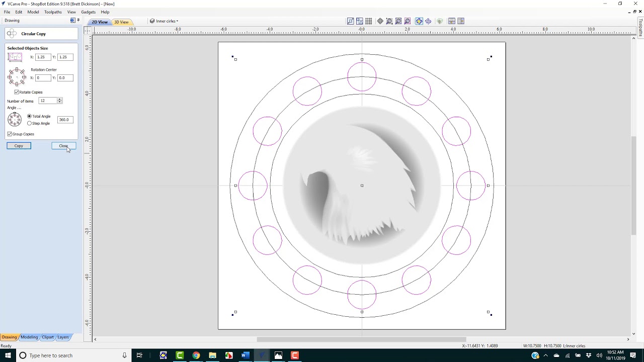Toggle the solid toolpath display icon

pos(428,21)
